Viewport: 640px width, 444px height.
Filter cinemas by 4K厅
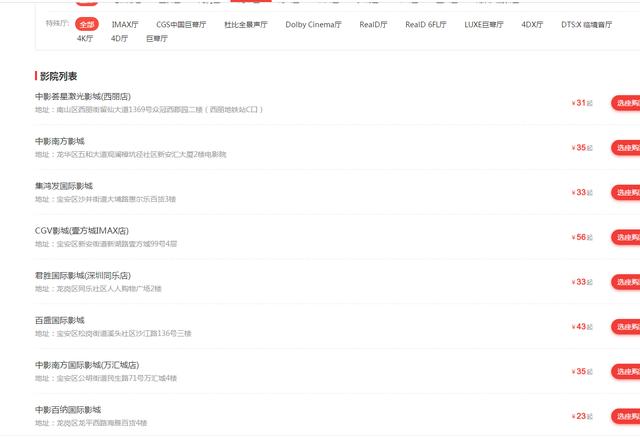[x=85, y=38]
